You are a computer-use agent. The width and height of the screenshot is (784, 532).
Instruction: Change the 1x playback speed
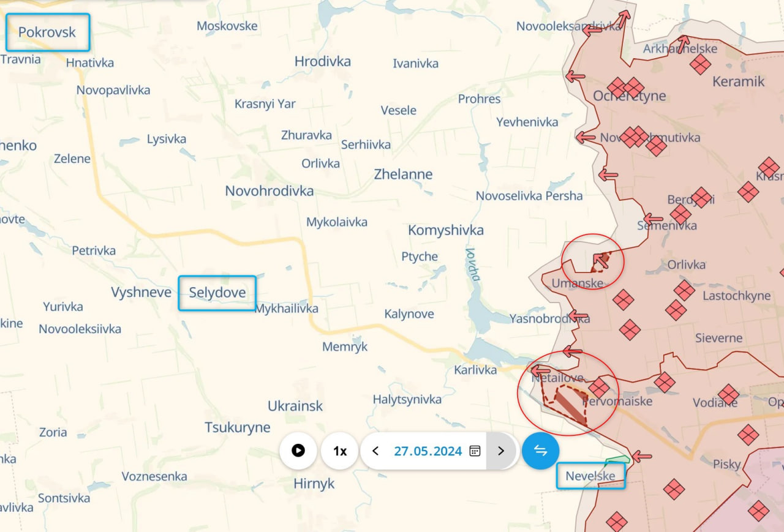click(339, 451)
